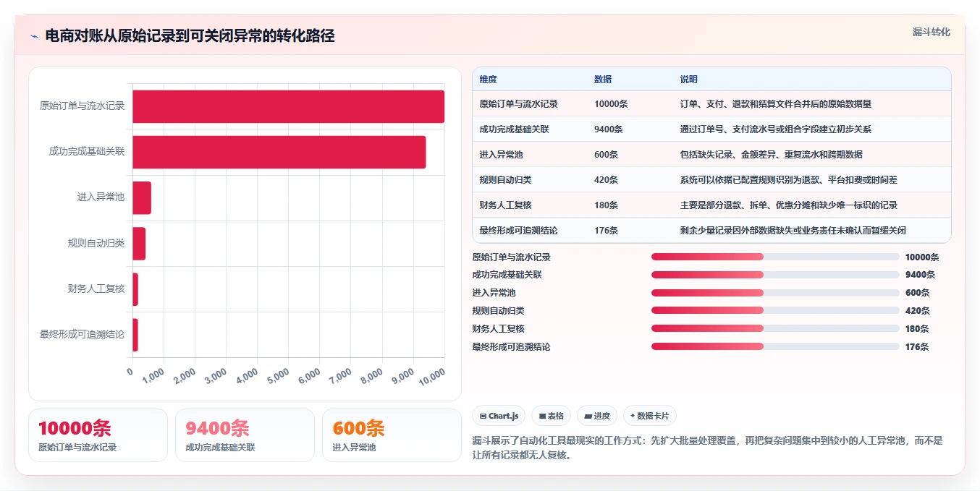Click the 最终形成可追溯结论 bar in the chart

pyautogui.click(x=135, y=335)
